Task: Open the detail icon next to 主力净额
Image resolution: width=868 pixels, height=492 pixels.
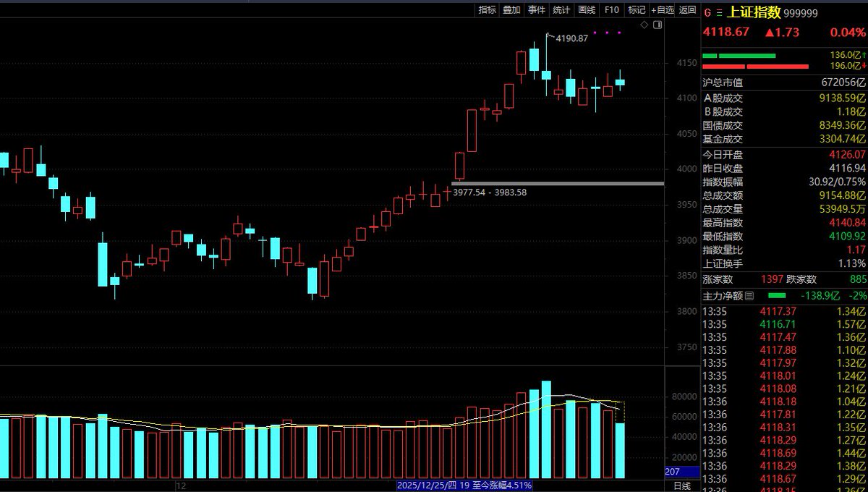Action: point(749,295)
